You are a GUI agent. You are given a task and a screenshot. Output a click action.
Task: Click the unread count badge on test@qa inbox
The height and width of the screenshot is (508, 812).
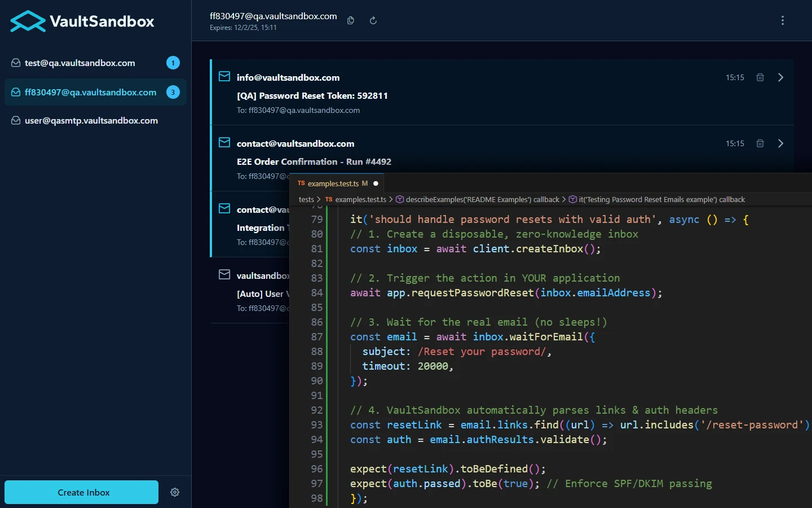173,63
